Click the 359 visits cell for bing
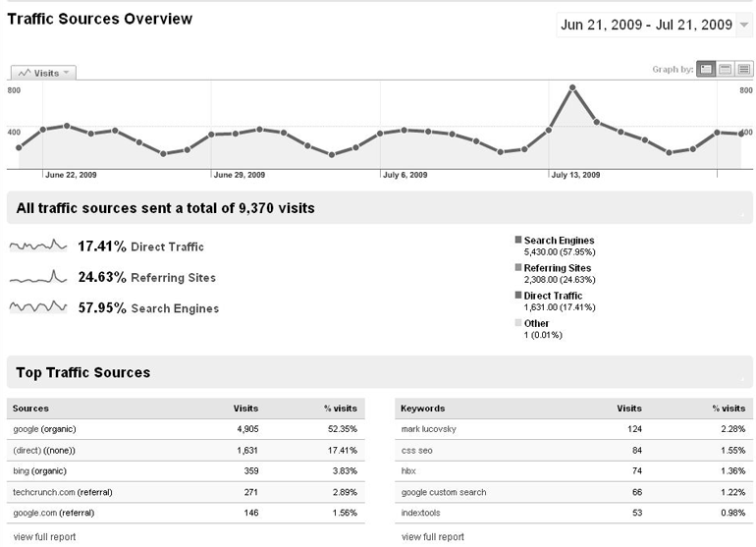756x547 pixels. click(251, 470)
